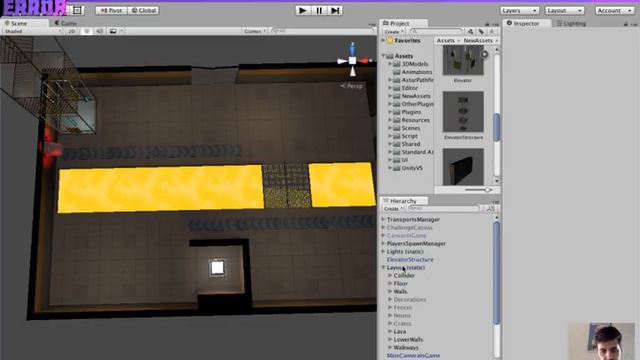This screenshot has width=640, height=360.
Task: Open the 3DModels folder
Action: 415,64
